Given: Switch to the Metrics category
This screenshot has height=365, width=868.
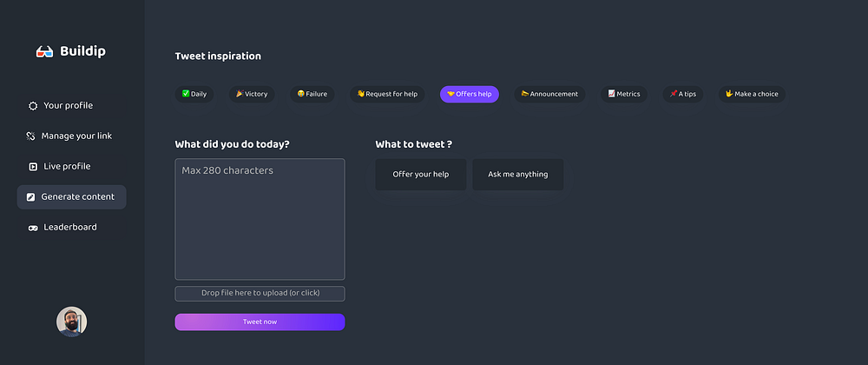Looking at the screenshot, I should [624, 94].
